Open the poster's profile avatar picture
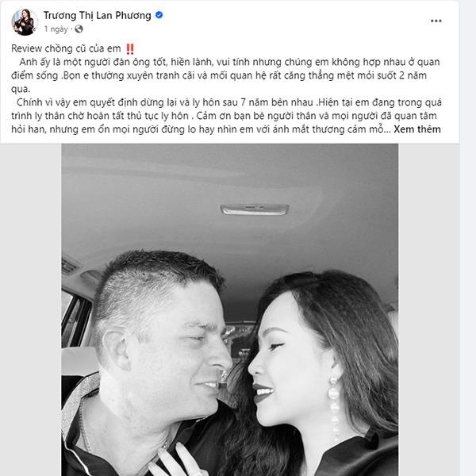This screenshot has width=476, height=476. (25, 22)
